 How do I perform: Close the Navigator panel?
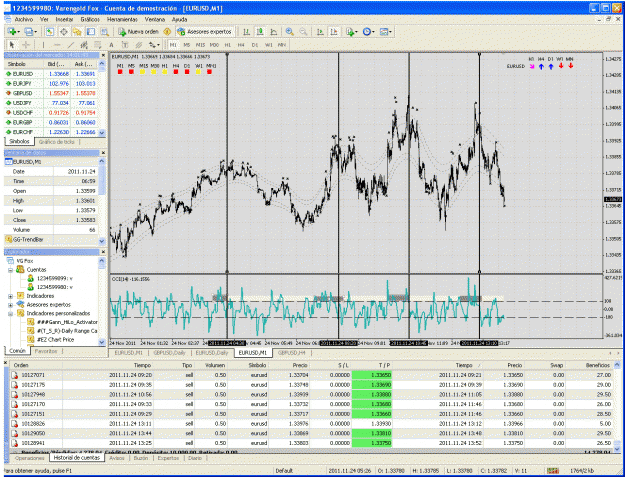coord(103,252)
